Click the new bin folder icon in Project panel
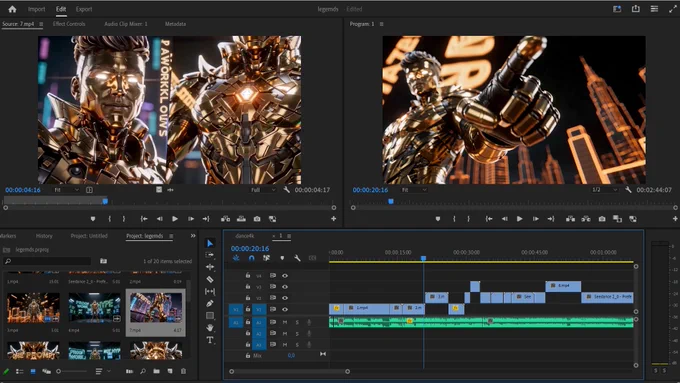680x383 pixels. 157,371
